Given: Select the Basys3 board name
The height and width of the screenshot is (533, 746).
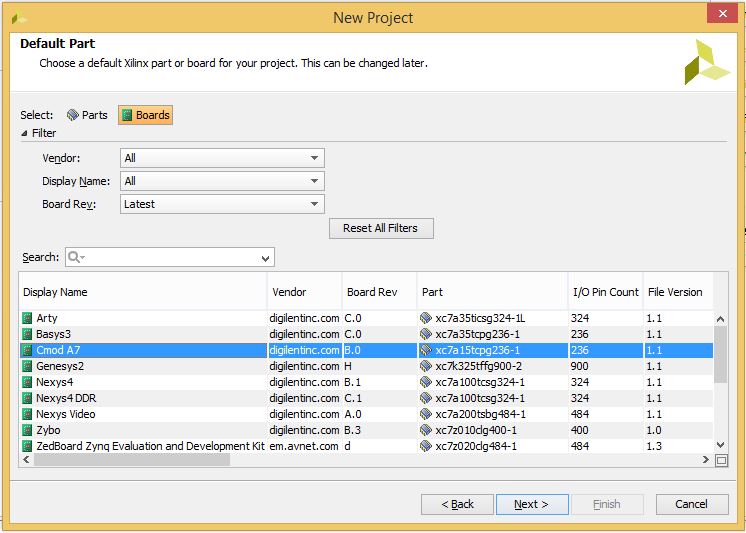Looking at the screenshot, I should pyautogui.click(x=53, y=334).
